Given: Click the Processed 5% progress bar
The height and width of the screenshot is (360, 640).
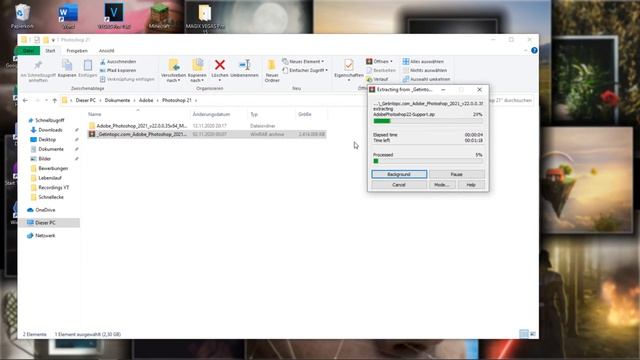Looking at the screenshot, I should (428, 161).
